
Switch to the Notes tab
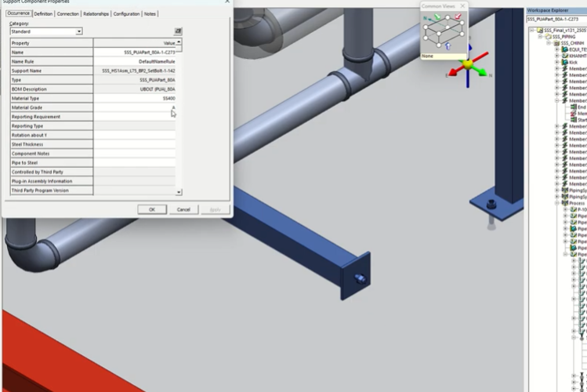[150, 14]
